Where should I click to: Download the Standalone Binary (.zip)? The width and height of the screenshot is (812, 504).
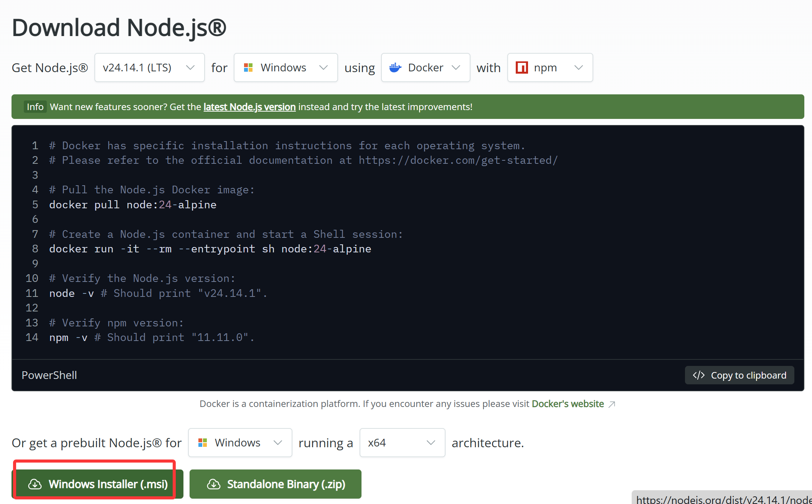pyautogui.click(x=276, y=484)
